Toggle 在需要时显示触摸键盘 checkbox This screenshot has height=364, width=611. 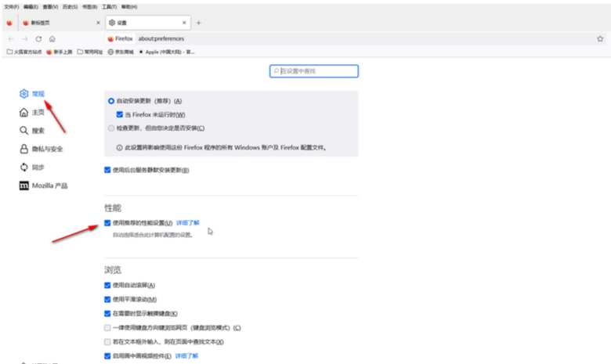pyautogui.click(x=107, y=314)
